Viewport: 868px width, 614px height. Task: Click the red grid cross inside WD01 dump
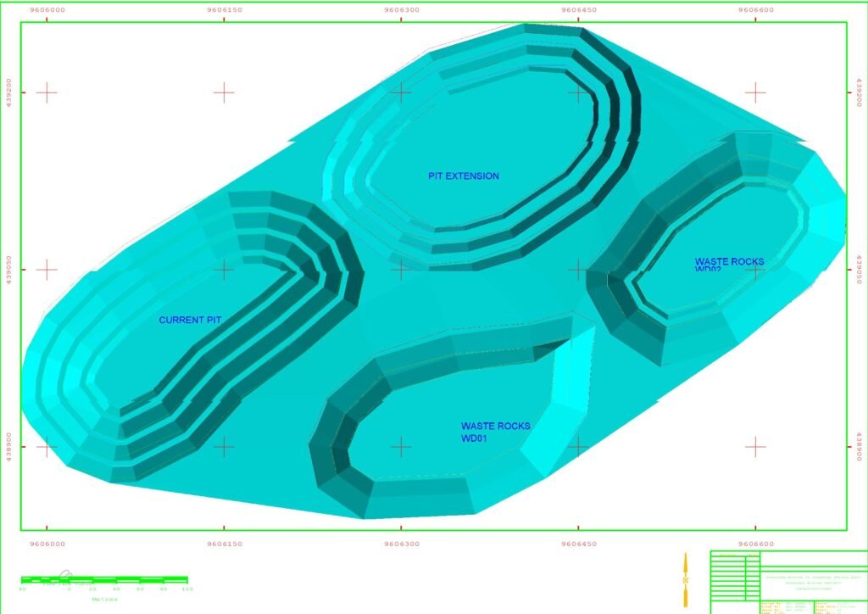[400, 446]
